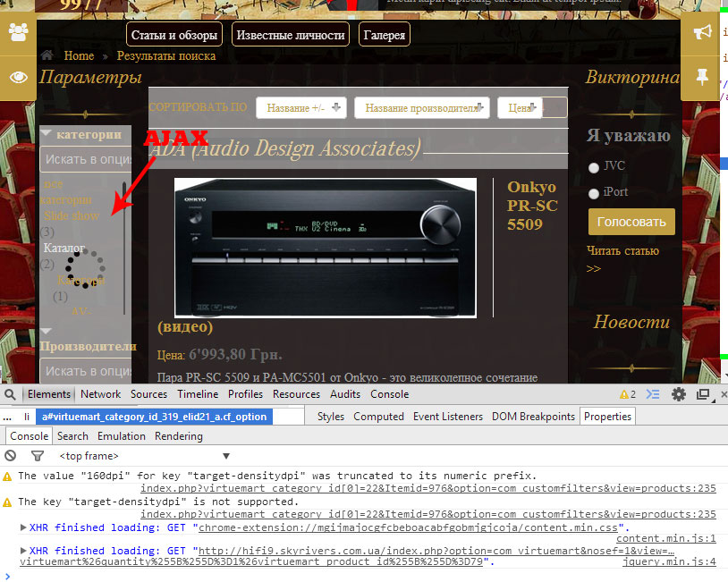Show the Properties sidebar pane
The height and width of the screenshot is (582, 728).
[607, 417]
